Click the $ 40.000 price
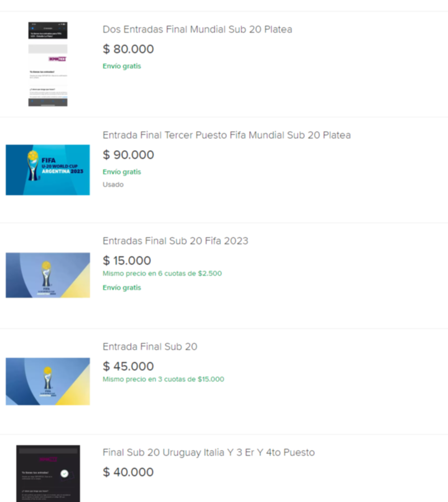448x502 pixels. point(128,472)
